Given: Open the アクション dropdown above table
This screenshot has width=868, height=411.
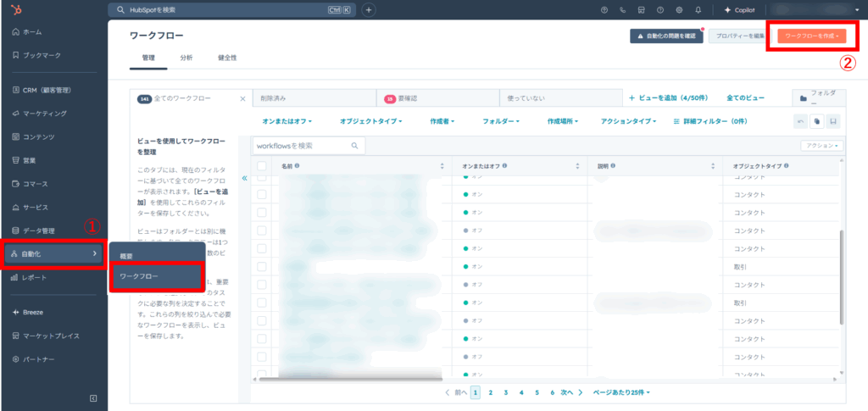Looking at the screenshot, I should (821, 146).
